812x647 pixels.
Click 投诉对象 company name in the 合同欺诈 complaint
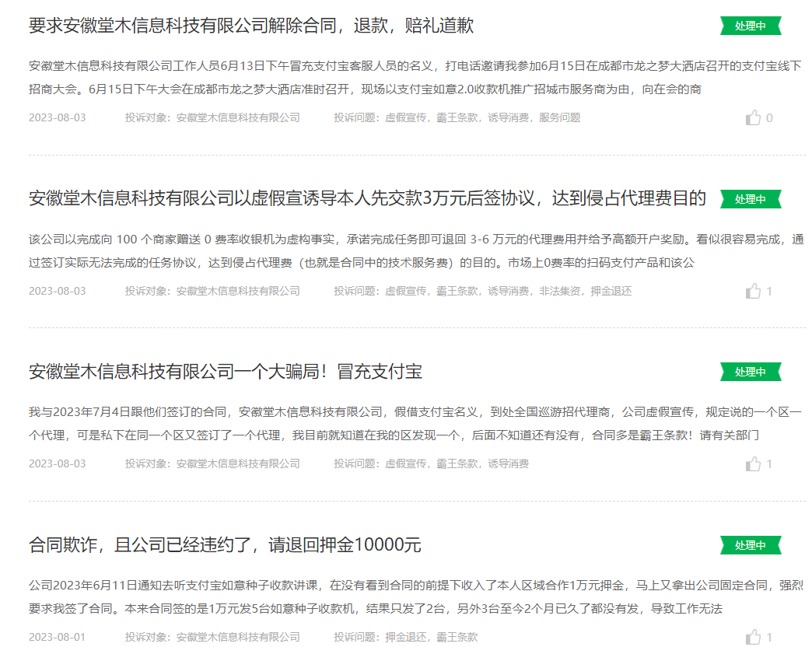(x=238, y=637)
